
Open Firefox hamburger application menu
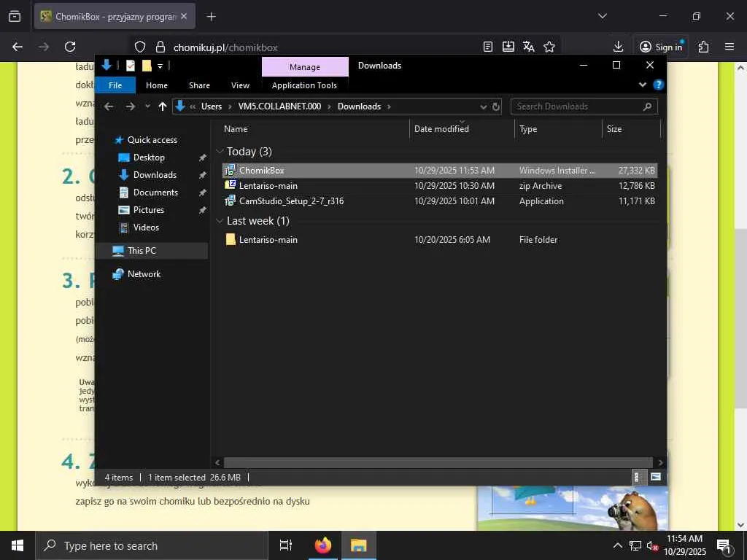(729, 47)
